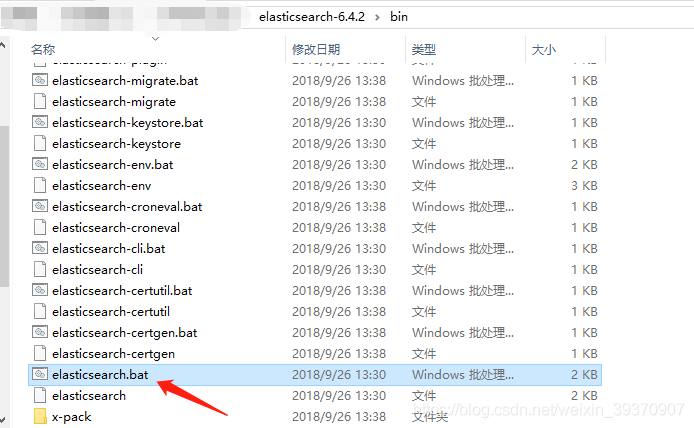Select elasticsearch-certgen blank file icon
Screen dimensions: 694x428
[x=40, y=354]
